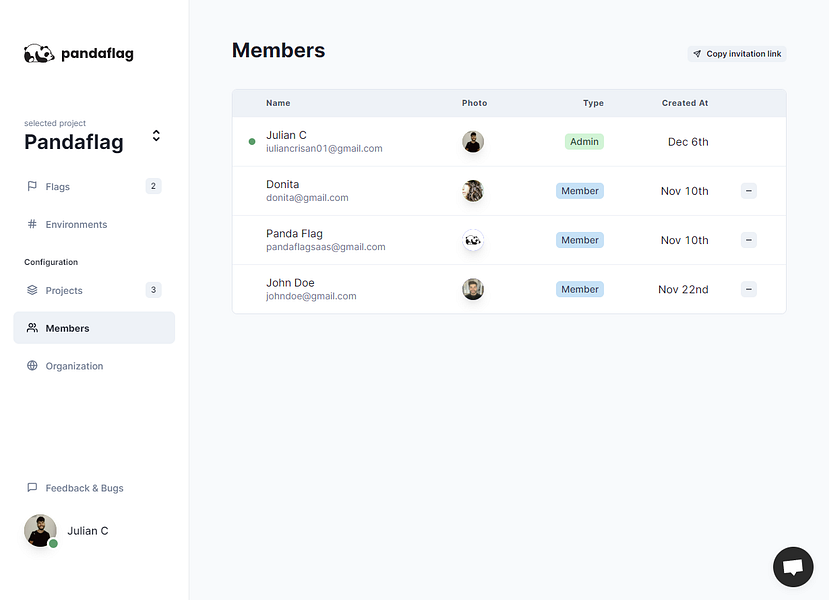This screenshot has height=600, width=829.
Task: Click the paper plane invitation icon
Action: (697, 54)
